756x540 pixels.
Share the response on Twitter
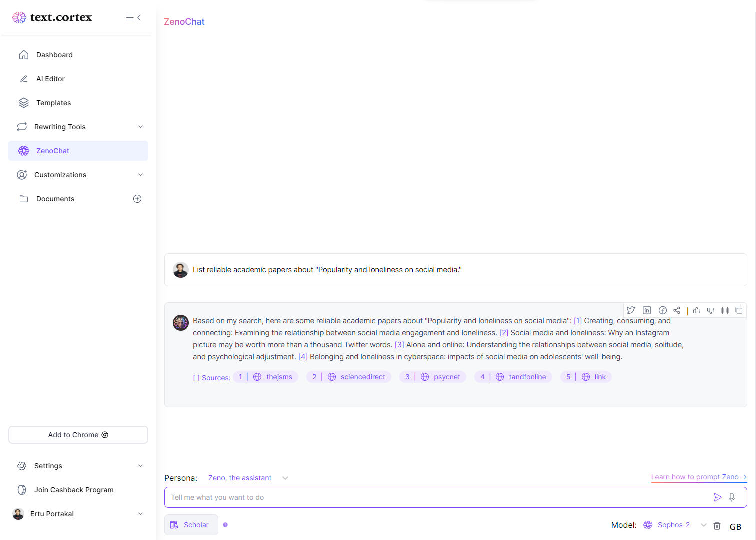click(631, 310)
